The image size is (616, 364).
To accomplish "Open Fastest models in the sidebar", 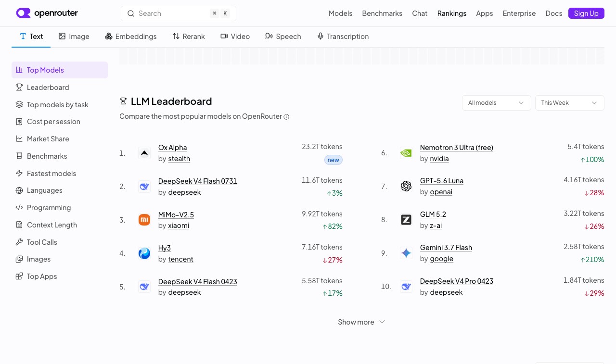I will point(60,174).
